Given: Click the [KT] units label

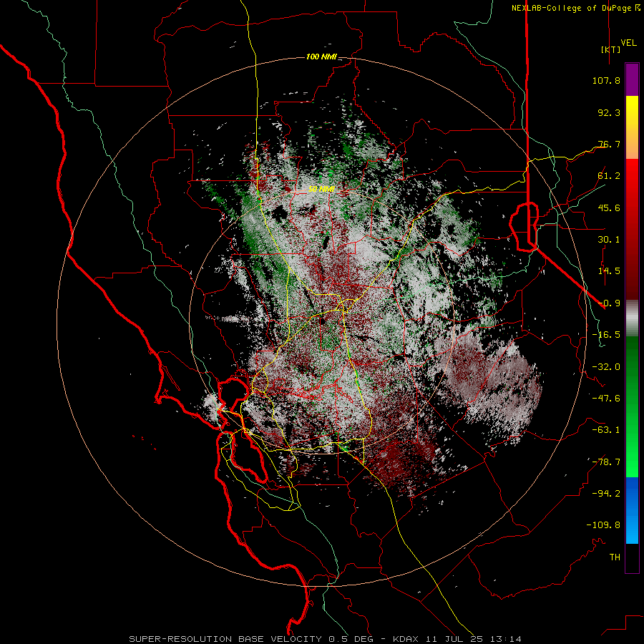Looking at the screenshot, I should click(x=611, y=49).
